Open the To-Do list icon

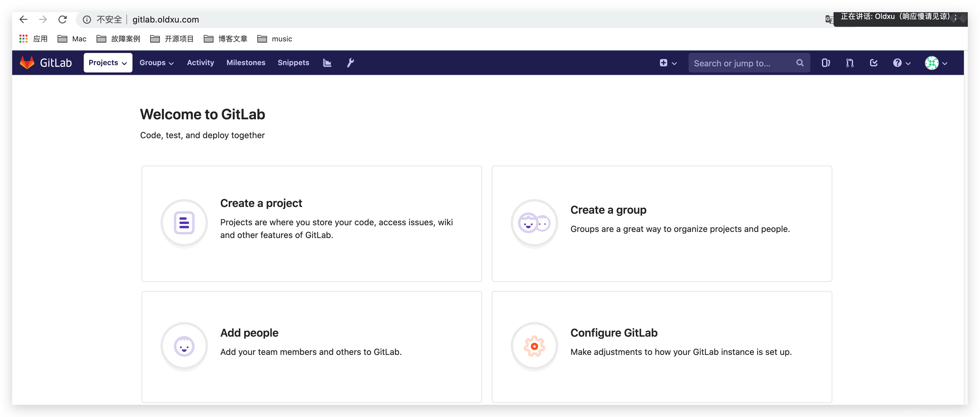click(x=873, y=63)
